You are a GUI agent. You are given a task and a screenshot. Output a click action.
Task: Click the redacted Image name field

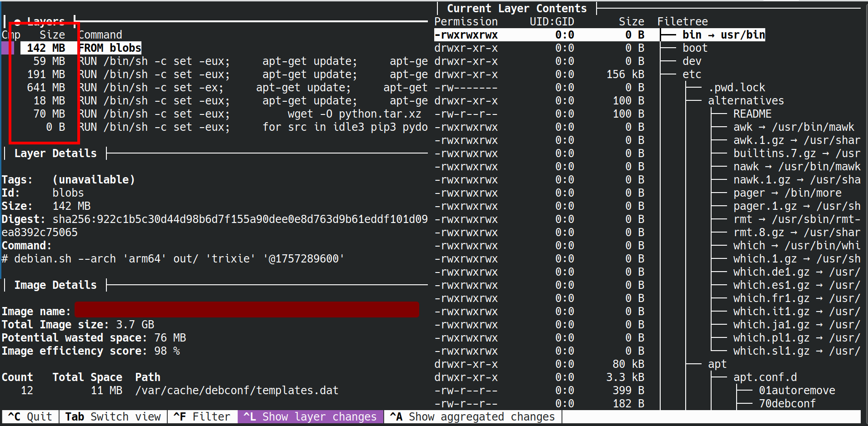(246, 310)
